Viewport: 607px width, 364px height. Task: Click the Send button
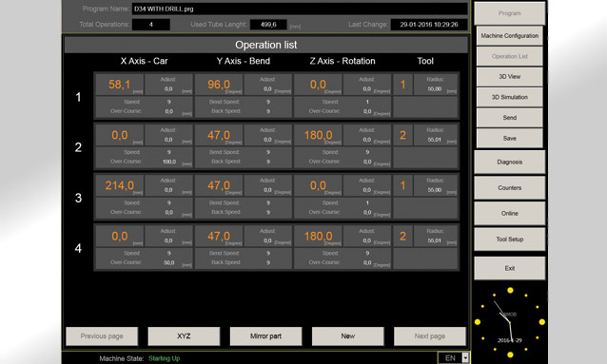509,118
